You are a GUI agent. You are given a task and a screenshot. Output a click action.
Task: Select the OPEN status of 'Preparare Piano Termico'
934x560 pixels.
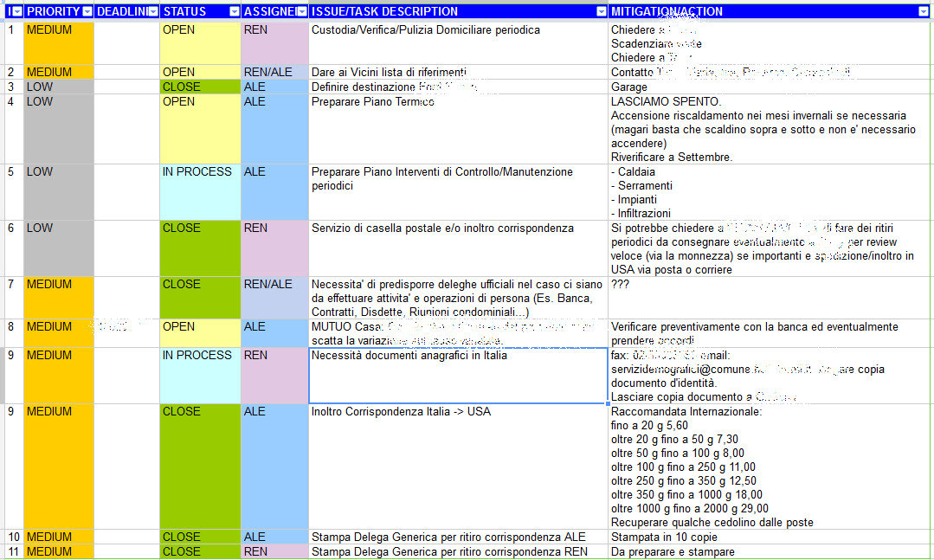click(x=200, y=129)
